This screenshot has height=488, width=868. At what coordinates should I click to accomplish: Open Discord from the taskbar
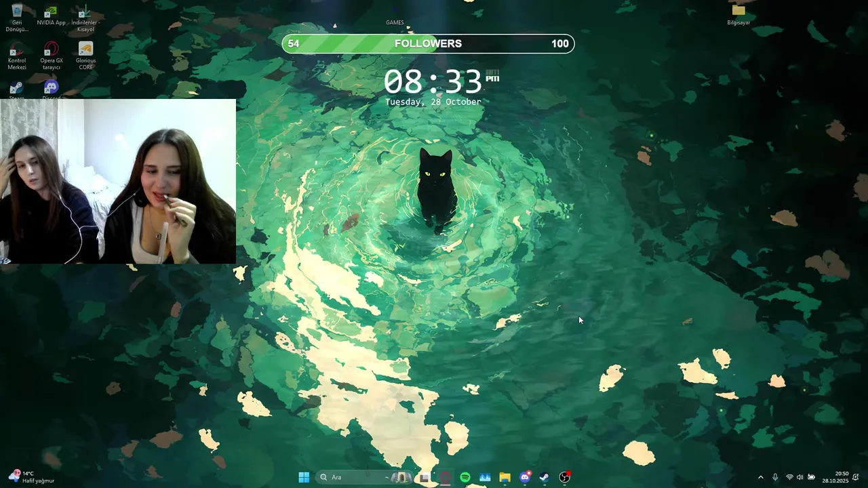(x=525, y=477)
